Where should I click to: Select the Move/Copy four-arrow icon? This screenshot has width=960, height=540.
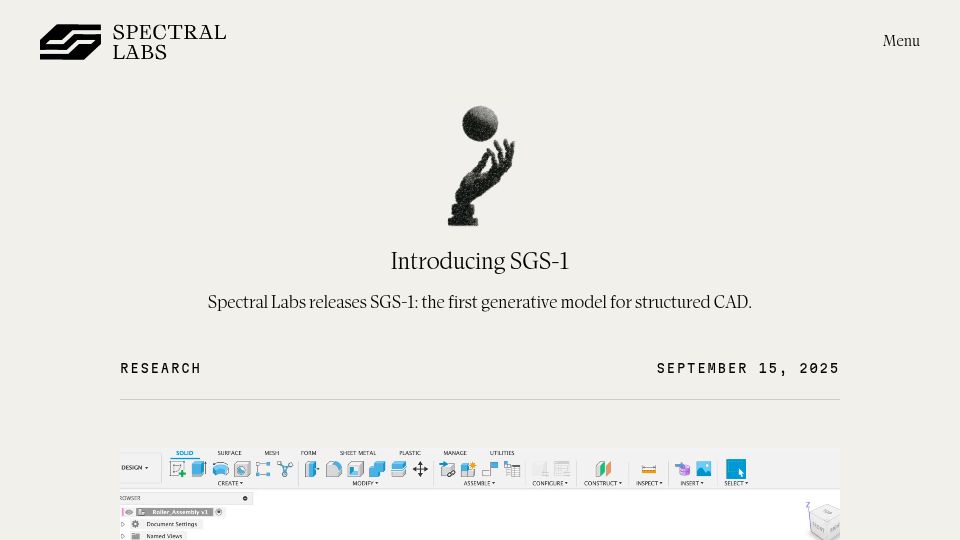(x=420, y=469)
